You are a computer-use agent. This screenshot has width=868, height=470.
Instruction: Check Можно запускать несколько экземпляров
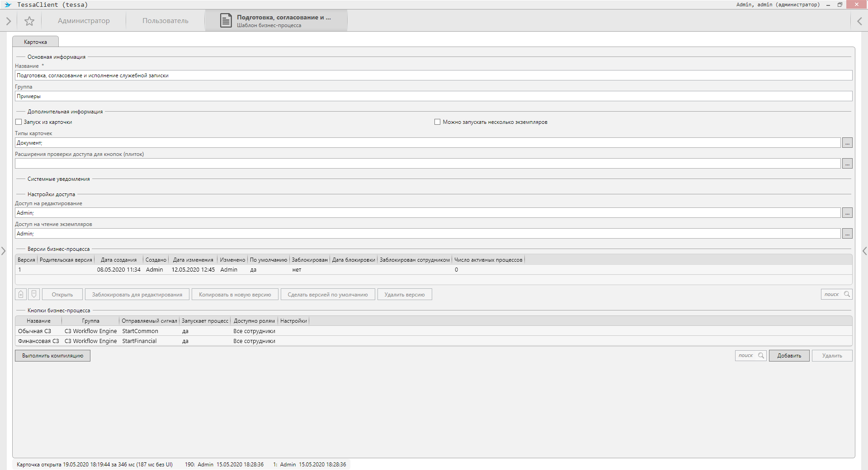[x=437, y=122]
